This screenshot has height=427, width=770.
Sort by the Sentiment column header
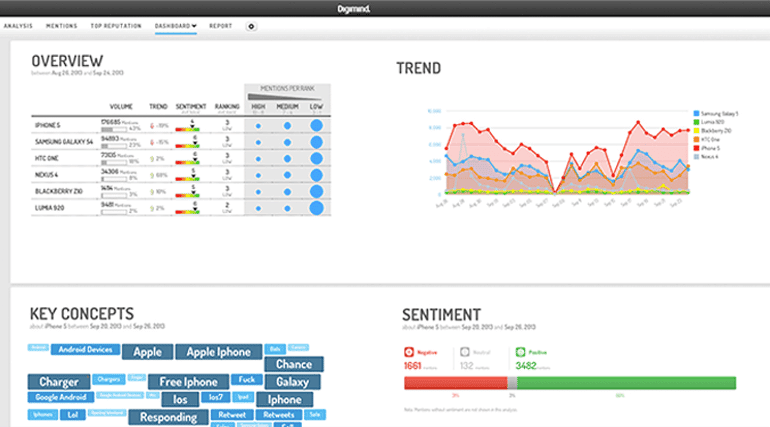point(191,107)
